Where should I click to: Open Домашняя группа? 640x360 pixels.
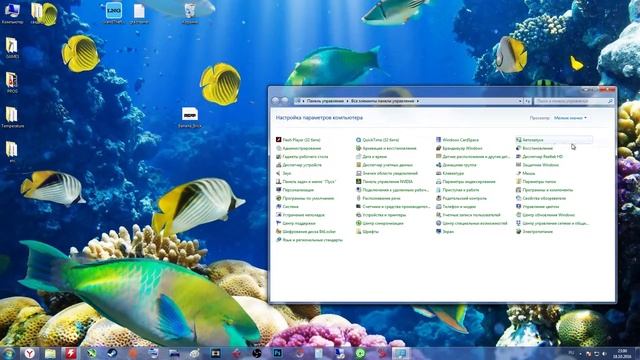pyautogui.click(x=456, y=165)
